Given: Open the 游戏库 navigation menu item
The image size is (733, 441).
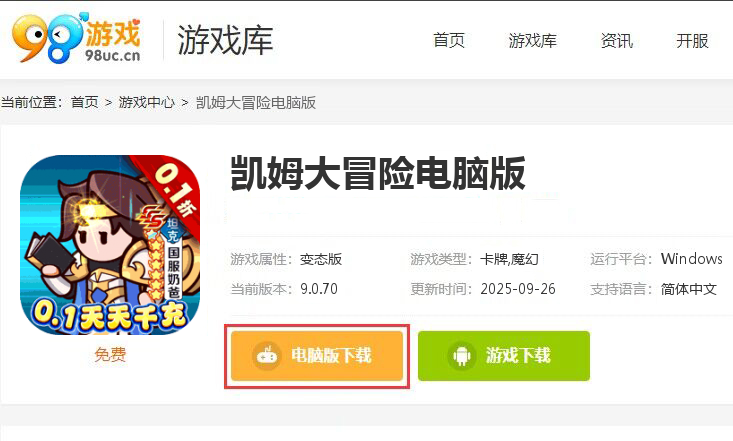Looking at the screenshot, I should click(x=532, y=41).
